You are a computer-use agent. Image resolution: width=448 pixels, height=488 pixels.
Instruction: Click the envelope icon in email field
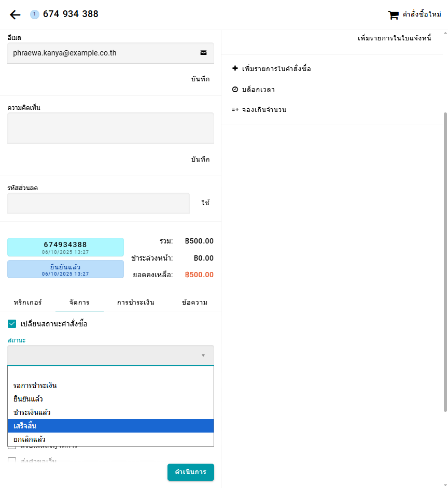203,53
